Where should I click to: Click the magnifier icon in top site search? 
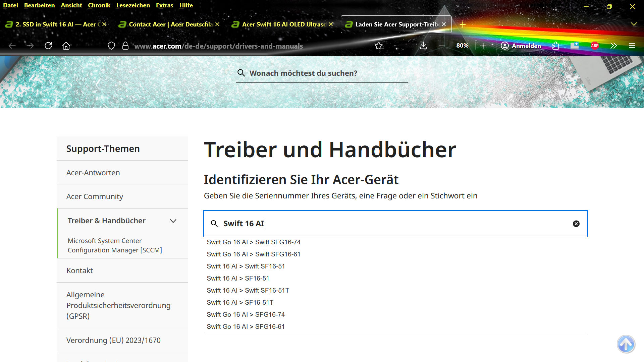(x=241, y=73)
